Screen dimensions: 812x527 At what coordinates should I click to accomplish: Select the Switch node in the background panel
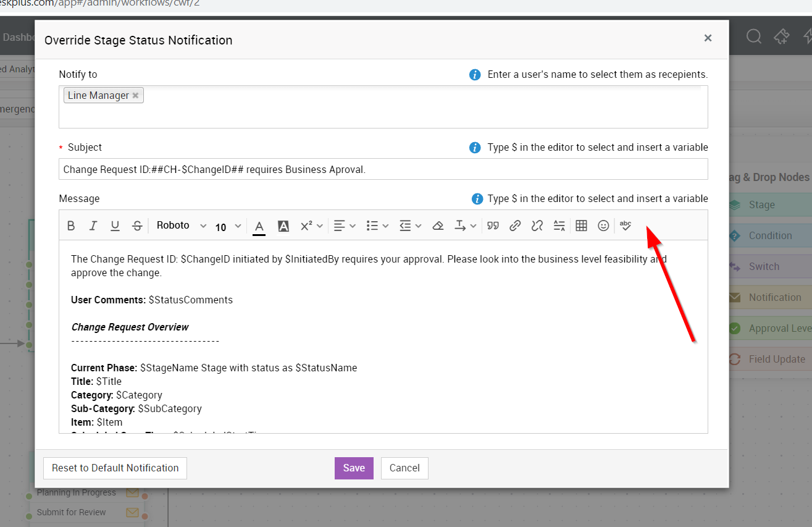click(x=771, y=267)
